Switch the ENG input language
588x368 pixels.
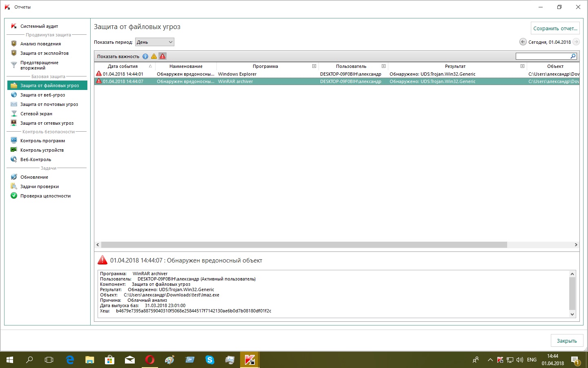click(x=532, y=360)
